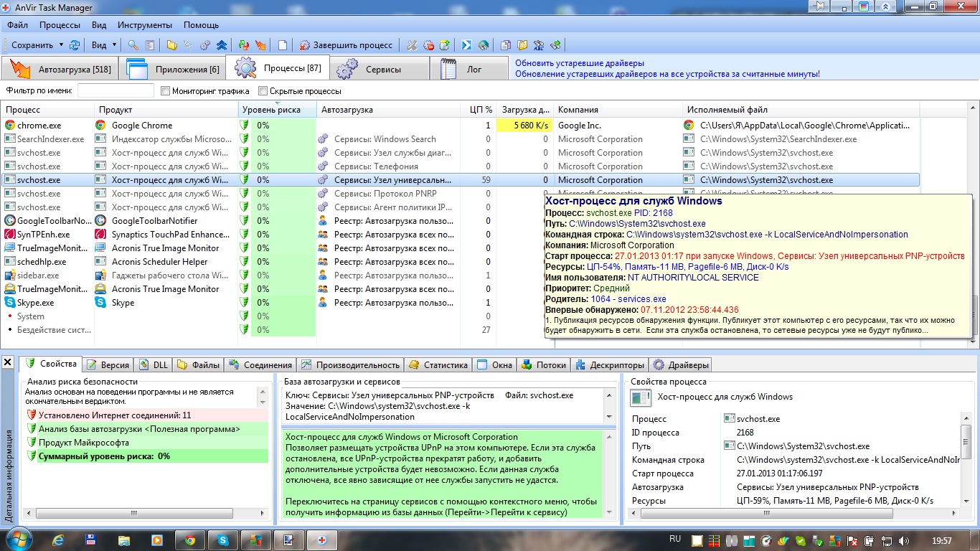The width and height of the screenshot is (980, 551).
Task: Switch to the Лог tab
Action: [468, 70]
